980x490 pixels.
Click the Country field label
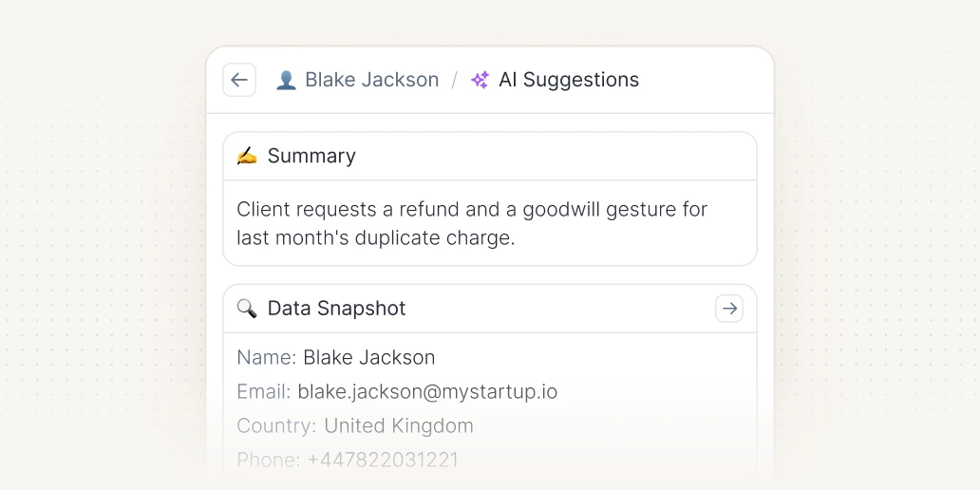[277, 426]
